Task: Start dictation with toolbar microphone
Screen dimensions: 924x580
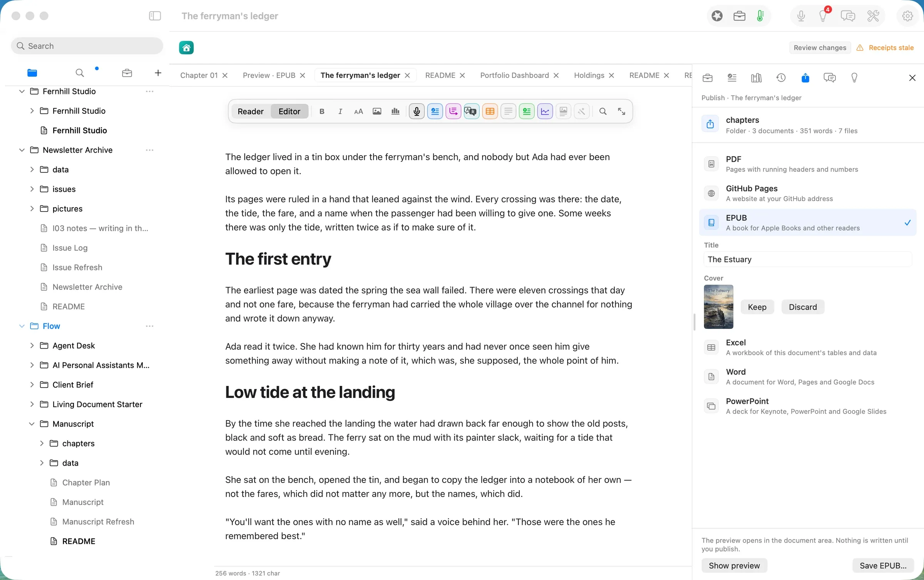Action: [417, 111]
